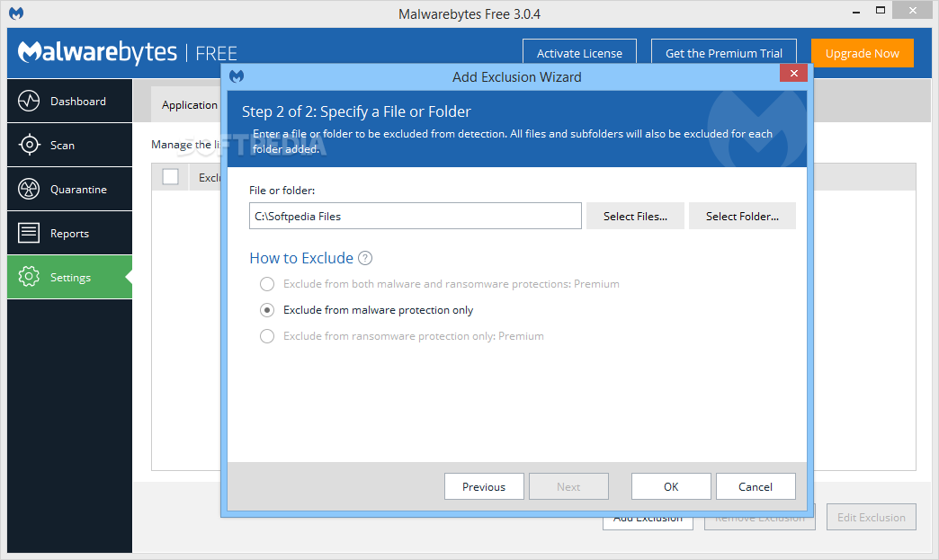
Task: Cancel the exclusion wizard
Action: [756, 486]
